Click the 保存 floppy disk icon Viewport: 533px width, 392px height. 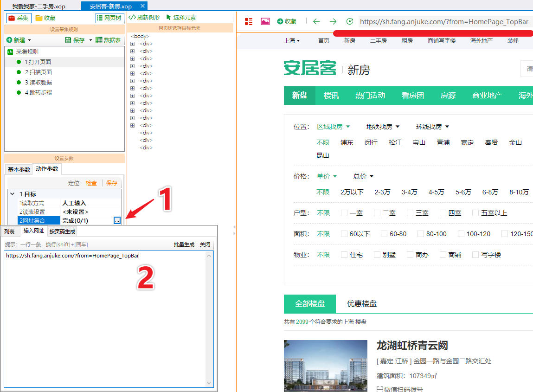(x=68, y=40)
